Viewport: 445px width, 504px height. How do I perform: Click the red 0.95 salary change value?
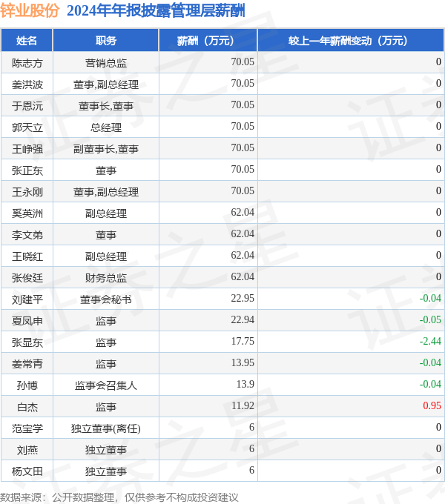tap(432, 405)
